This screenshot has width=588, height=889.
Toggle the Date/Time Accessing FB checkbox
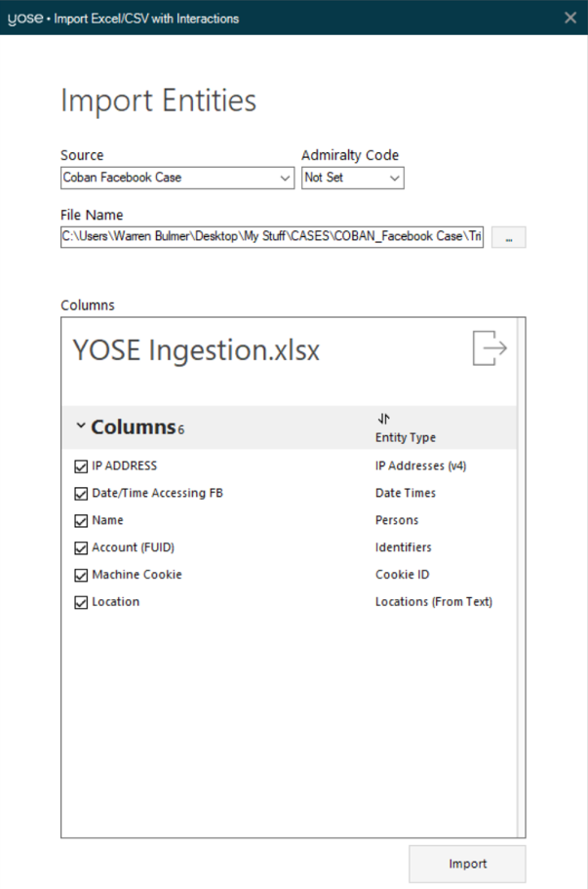[x=81, y=494]
